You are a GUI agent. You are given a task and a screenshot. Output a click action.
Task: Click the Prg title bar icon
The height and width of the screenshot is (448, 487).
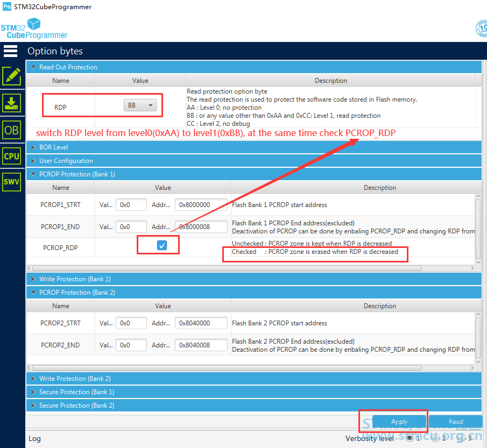click(x=7, y=6)
